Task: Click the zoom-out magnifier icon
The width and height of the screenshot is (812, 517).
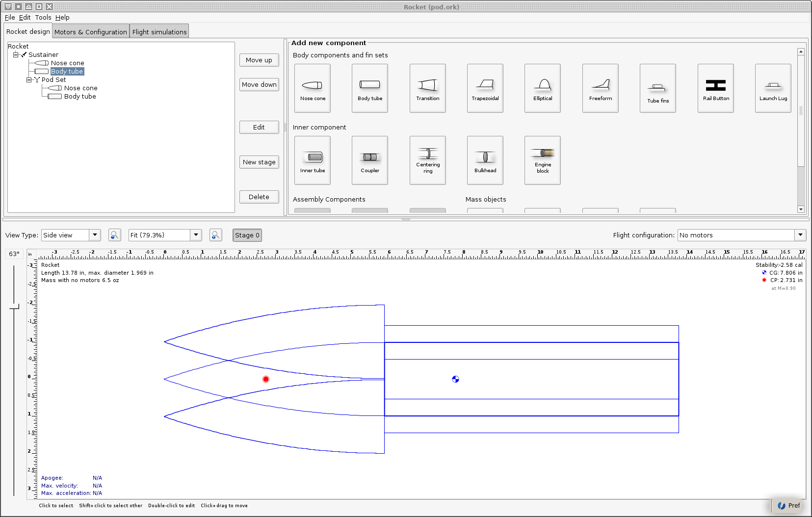Action: click(115, 235)
